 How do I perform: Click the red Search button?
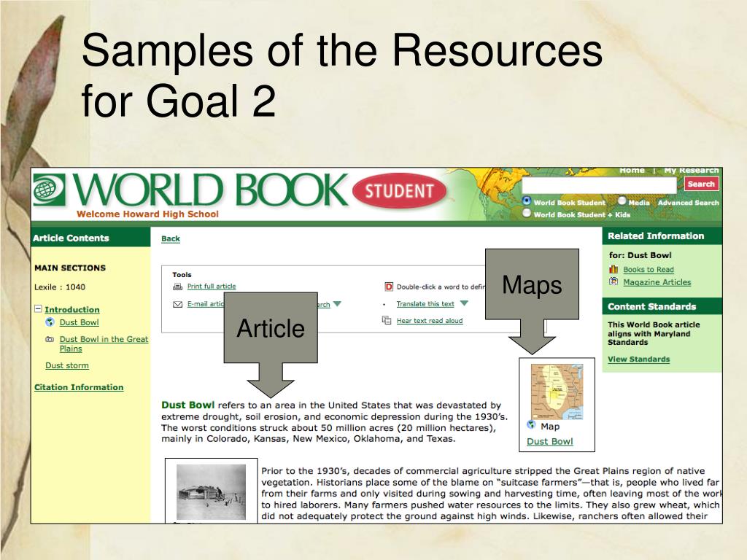tap(701, 184)
